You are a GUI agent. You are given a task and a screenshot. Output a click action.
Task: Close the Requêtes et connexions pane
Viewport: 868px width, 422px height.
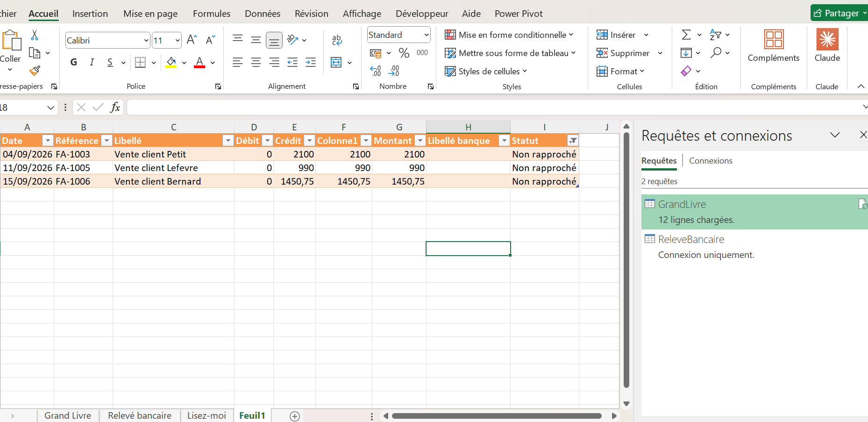(x=863, y=135)
